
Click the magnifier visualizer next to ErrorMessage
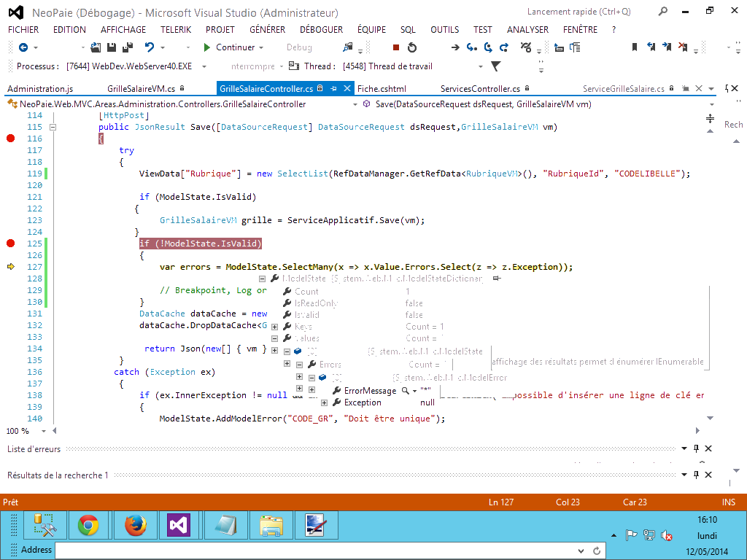coord(406,391)
